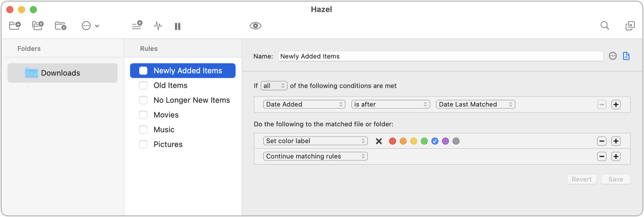Viewport: 644px width, 217px height.
Task: Open the folder settings gear icon
Action: 61,26
